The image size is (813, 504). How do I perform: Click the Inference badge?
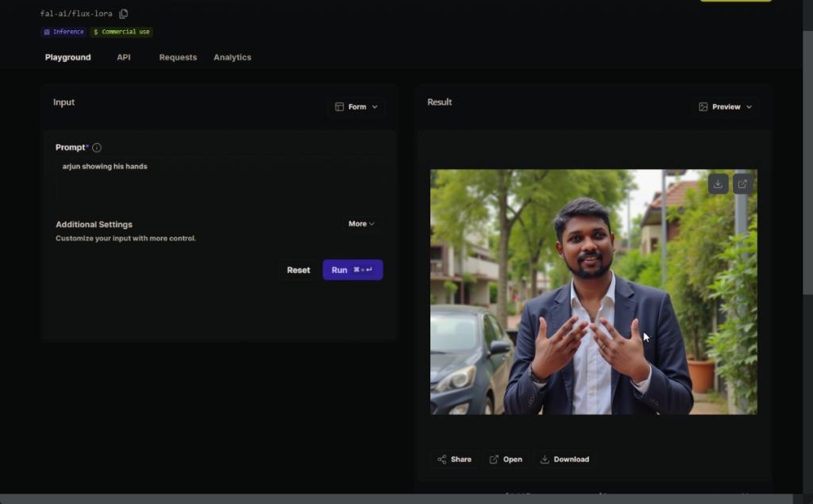pos(64,32)
